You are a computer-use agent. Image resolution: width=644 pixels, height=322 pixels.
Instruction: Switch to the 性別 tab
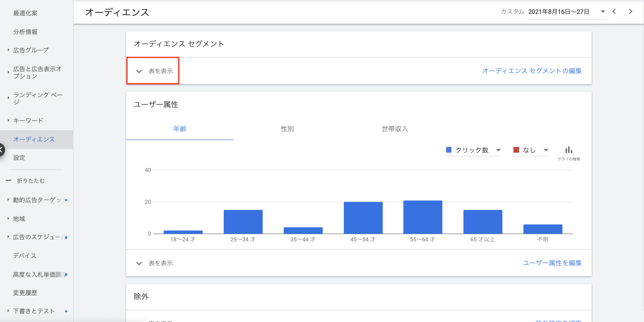point(287,129)
